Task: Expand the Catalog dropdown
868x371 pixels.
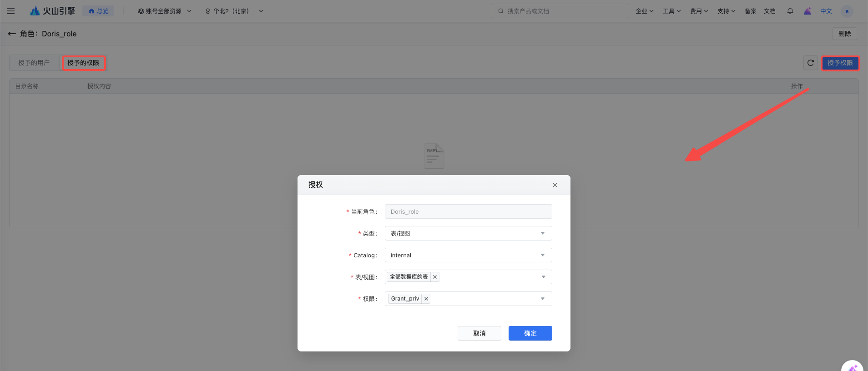Action: (x=469, y=255)
